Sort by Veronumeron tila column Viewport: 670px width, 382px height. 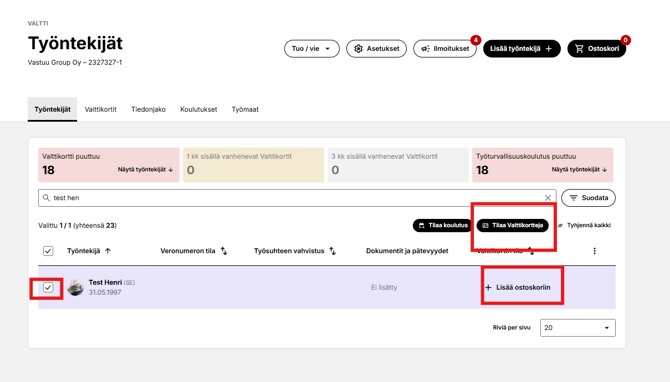194,251
